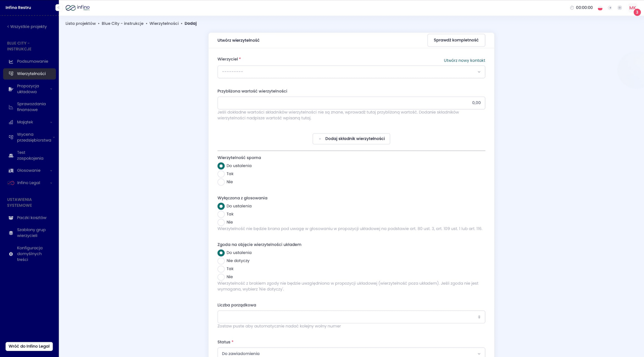Click the Konfiguracja domyślnych treści gear icon
Screen dimensions: 644x357
[11, 254]
